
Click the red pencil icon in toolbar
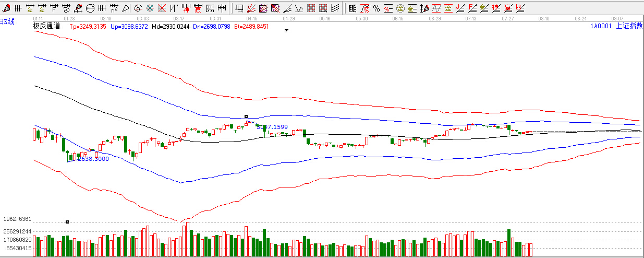tap(5, 8)
